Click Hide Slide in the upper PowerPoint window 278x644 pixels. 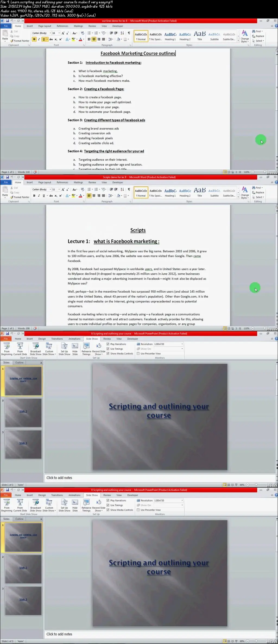coord(75,349)
